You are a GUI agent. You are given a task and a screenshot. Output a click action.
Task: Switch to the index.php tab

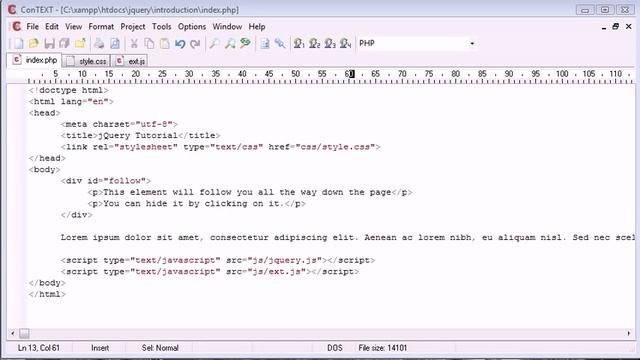[35, 60]
